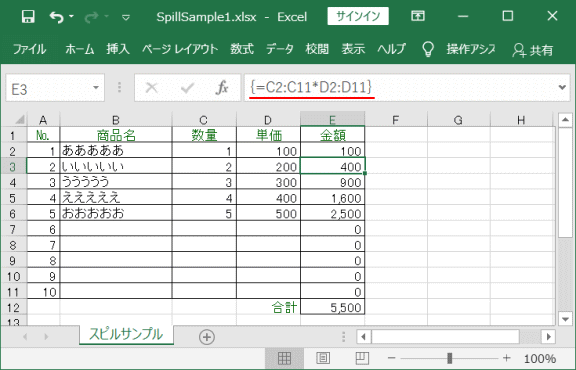Click the 単価 header cell
The image size is (576, 370).
coord(269,135)
